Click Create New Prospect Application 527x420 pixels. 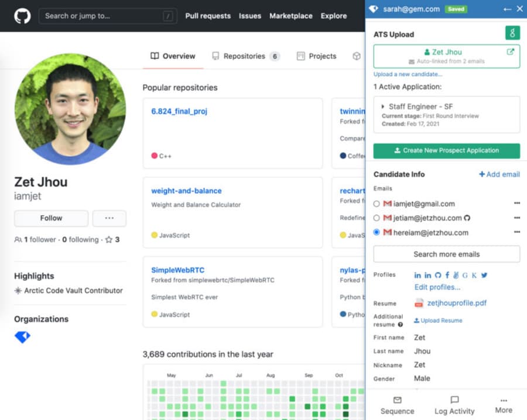click(446, 150)
